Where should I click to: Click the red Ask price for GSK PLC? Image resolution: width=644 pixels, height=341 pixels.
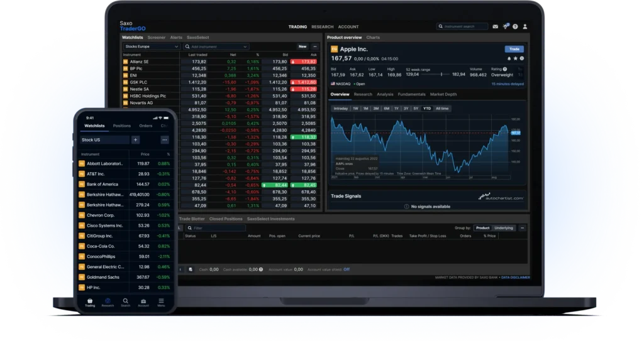[x=304, y=82]
